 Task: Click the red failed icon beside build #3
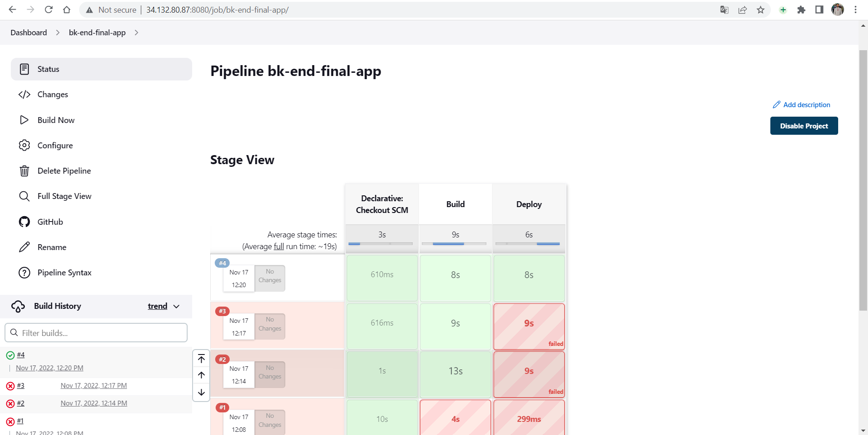pos(9,386)
